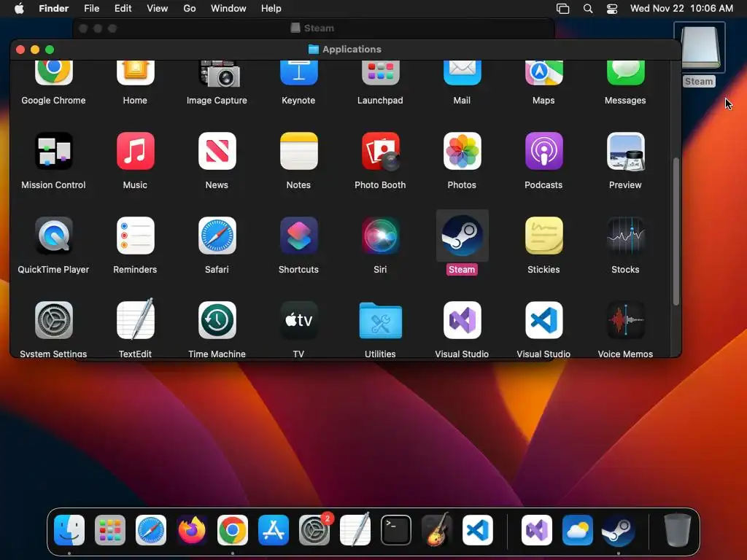The width and height of the screenshot is (747, 560).
Task: Click the Stage Manager menu bar icon
Action: point(562,9)
